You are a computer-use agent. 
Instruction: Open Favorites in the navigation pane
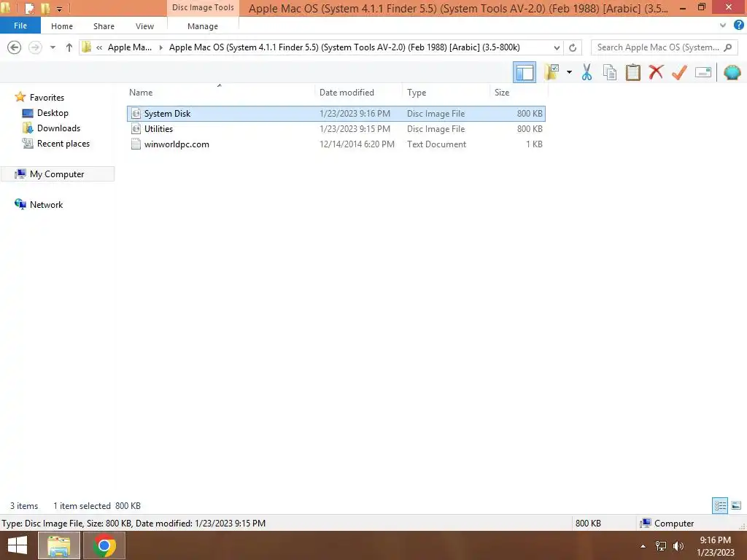pos(47,97)
